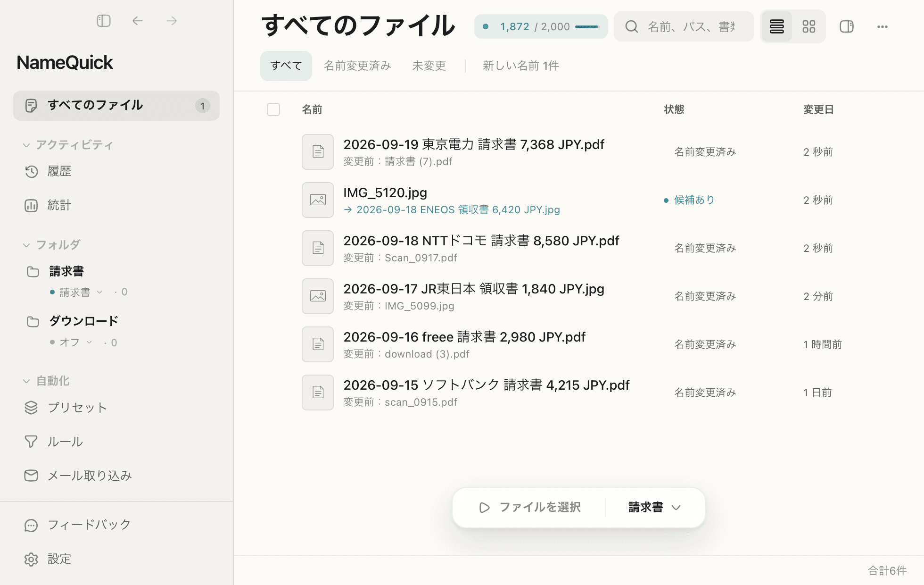The width and height of the screenshot is (924, 585).
Task: Select すべてのファイル in the sidebar
Action: 116,105
